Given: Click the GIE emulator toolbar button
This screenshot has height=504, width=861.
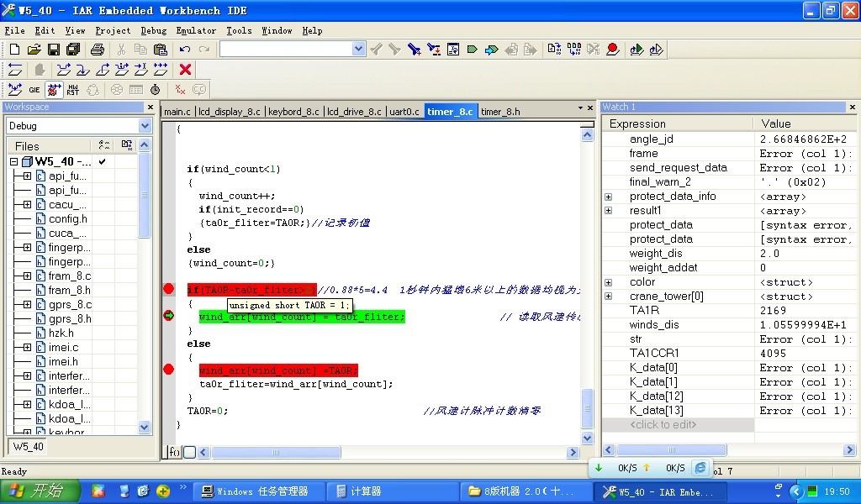Looking at the screenshot, I should click(34, 89).
